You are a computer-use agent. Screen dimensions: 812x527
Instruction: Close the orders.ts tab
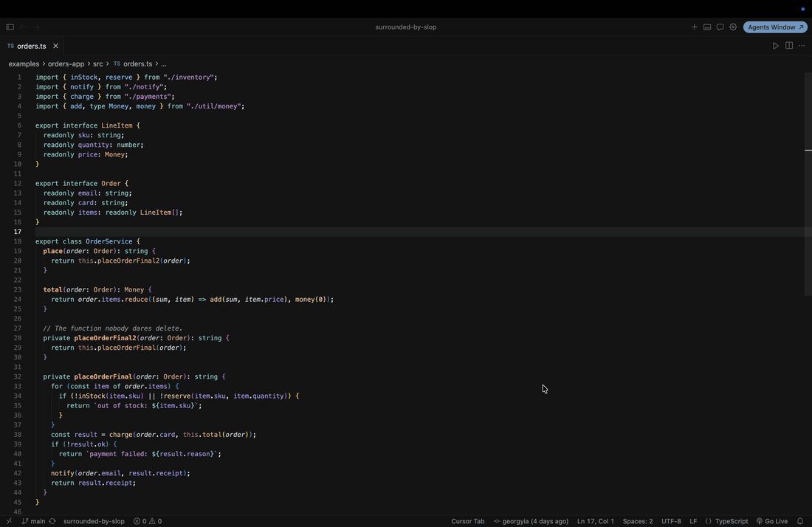[x=55, y=46]
